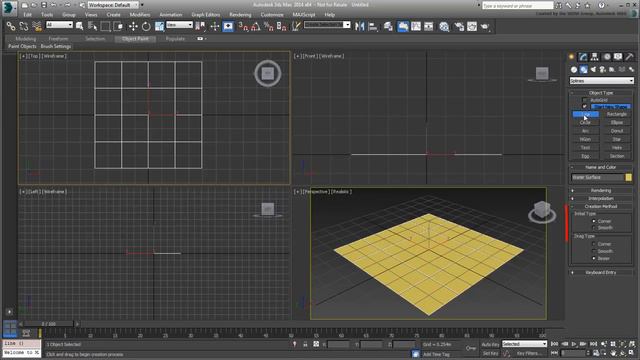Toggle Window/Crossing selection icon
This screenshot has height=360, width=640.
118,27
